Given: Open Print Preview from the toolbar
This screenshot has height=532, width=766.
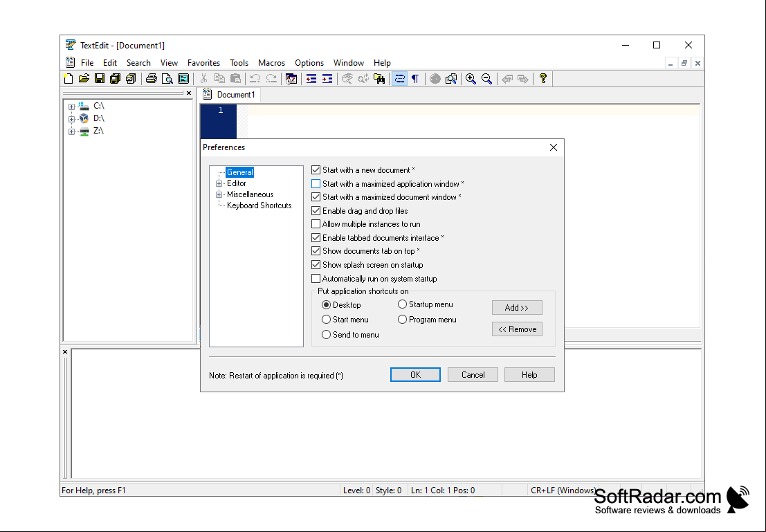Looking at the screenshot, I should pyautogui.click(x=167, y=79).
